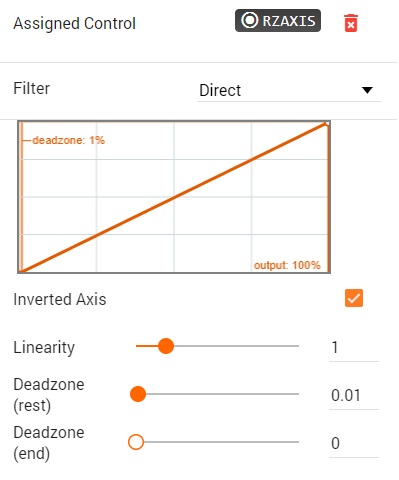The image size is (399, 480).
Task: Click the circle icon inside the RZAXIS badge
Action: (250, 20)
